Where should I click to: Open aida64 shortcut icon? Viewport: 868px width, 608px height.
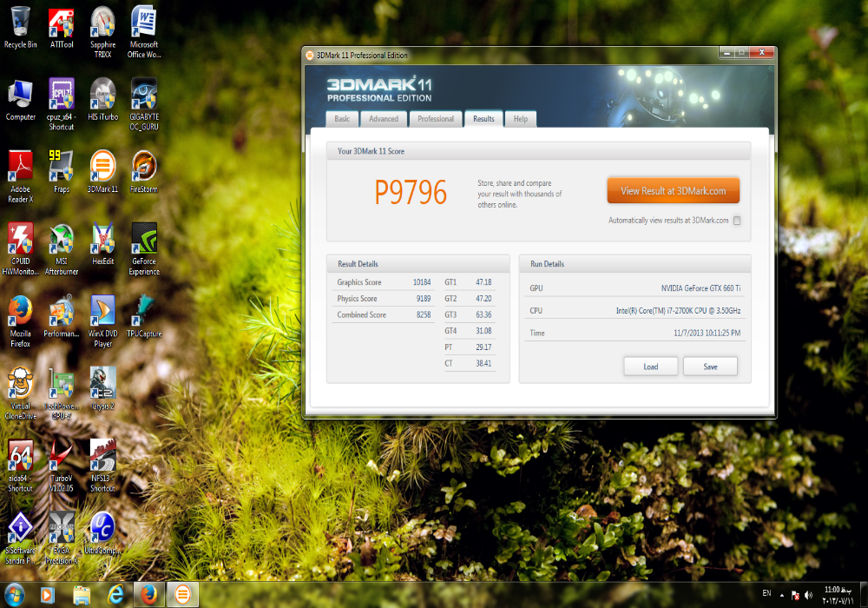[x=21, y=466]
